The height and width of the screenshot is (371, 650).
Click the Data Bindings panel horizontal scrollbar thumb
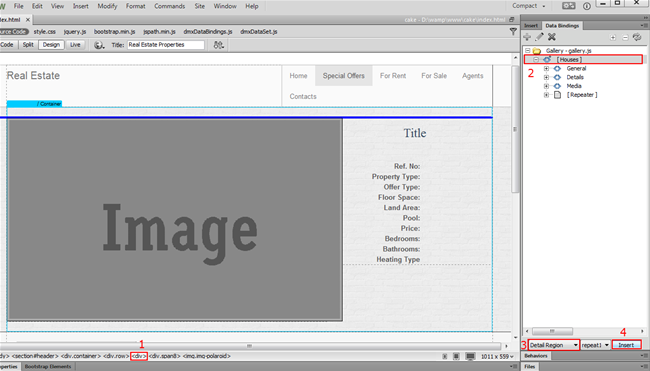coord(552,331)
